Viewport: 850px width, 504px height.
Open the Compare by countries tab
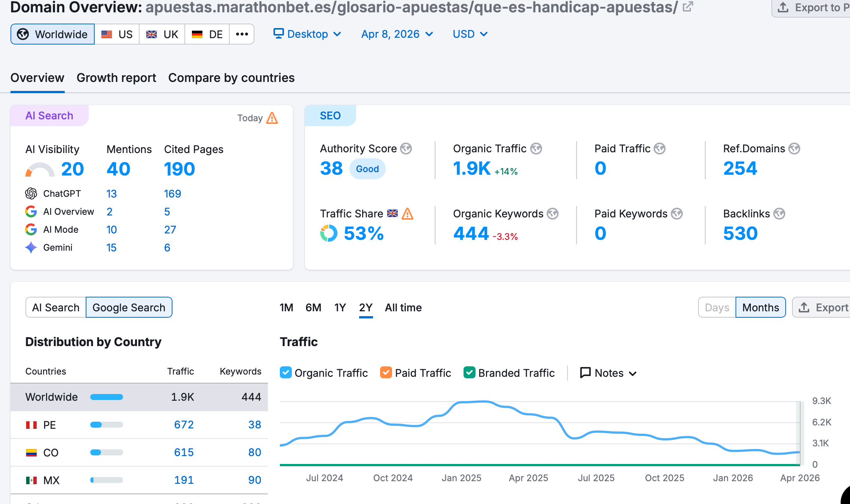231,78
